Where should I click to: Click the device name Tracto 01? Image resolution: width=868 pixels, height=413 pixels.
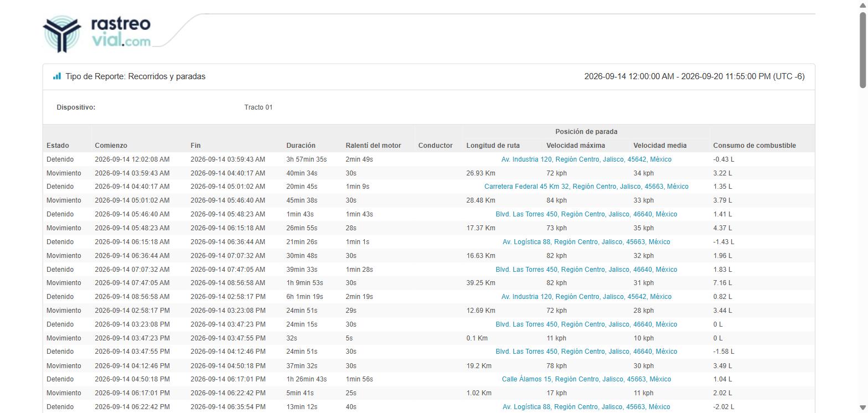tap(258, 107)
